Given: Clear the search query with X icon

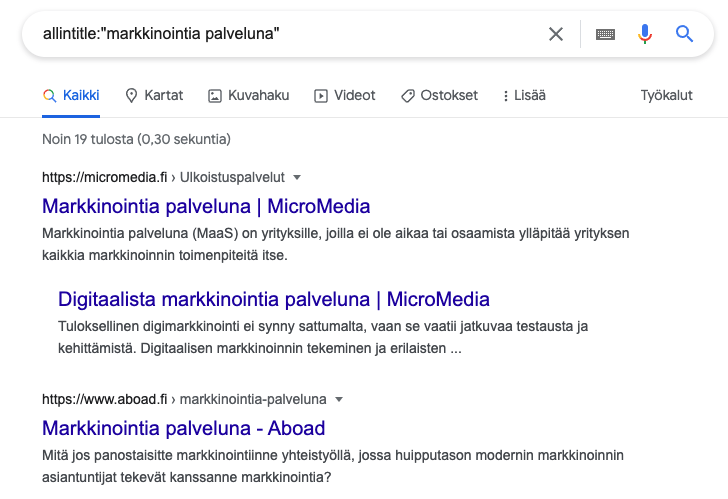Looking at the screenshot, I should click(556, 34).
